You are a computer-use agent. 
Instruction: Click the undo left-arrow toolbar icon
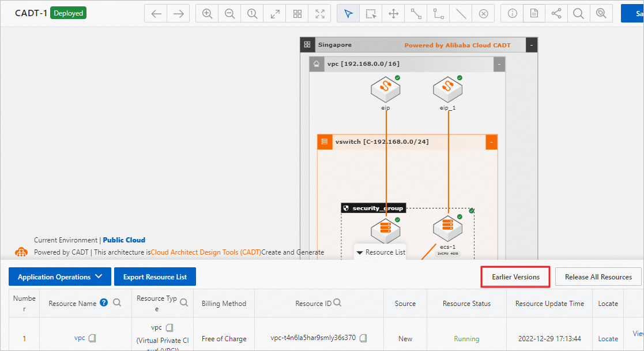(x=156, y=14)
